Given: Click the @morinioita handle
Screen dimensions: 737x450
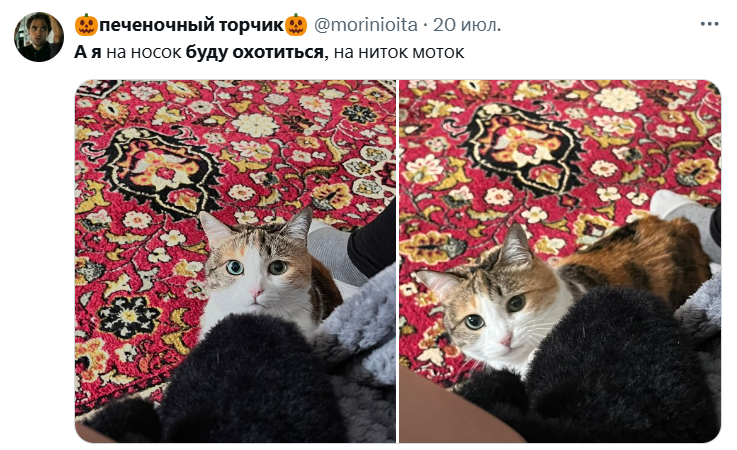Looking at the screenshot, I should tap(365, 25).
